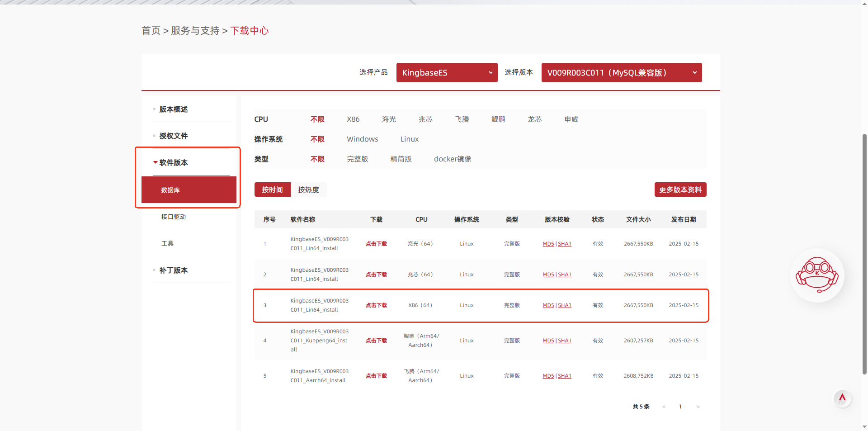Open the 选择产品 KingbaseES dropdown

click(x=447, y=72)
